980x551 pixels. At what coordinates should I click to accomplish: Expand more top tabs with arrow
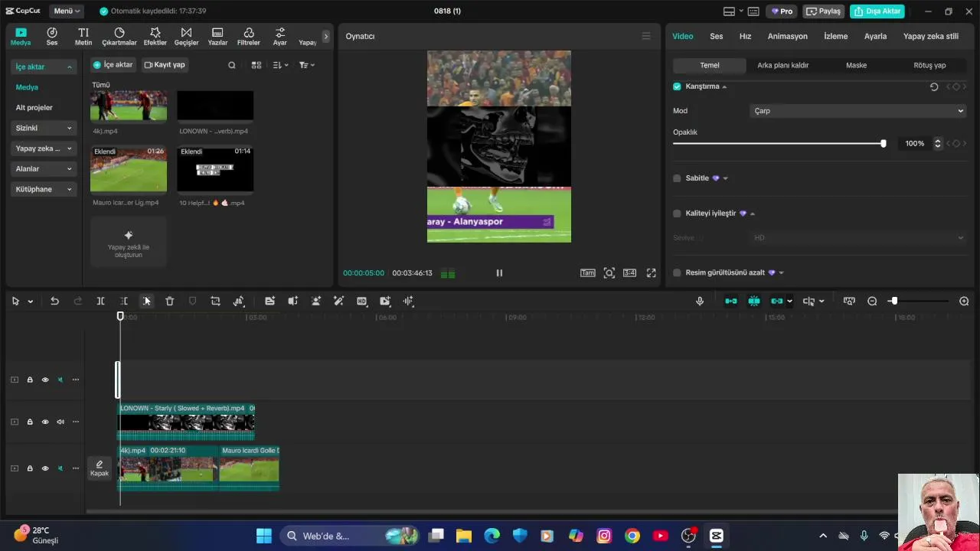click(x=325, y=36)
